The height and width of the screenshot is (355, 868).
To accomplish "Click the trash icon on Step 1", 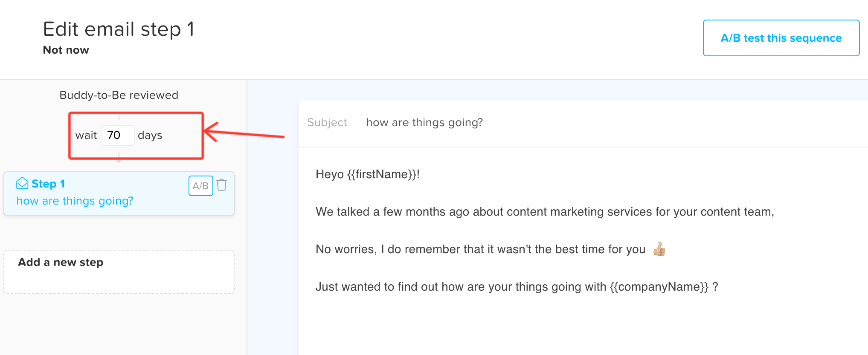I will coord(221,185).
